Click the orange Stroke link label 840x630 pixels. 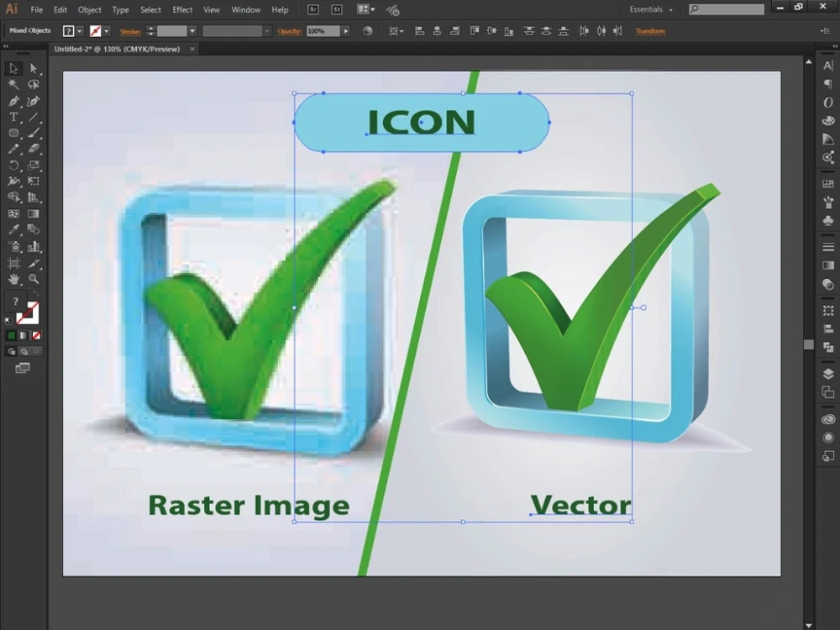(130, 32)
